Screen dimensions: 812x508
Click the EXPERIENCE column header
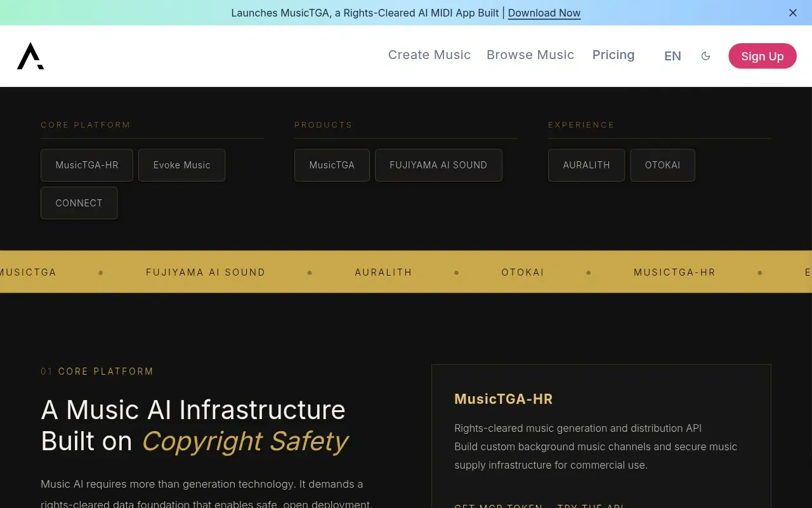pos(581,125)
